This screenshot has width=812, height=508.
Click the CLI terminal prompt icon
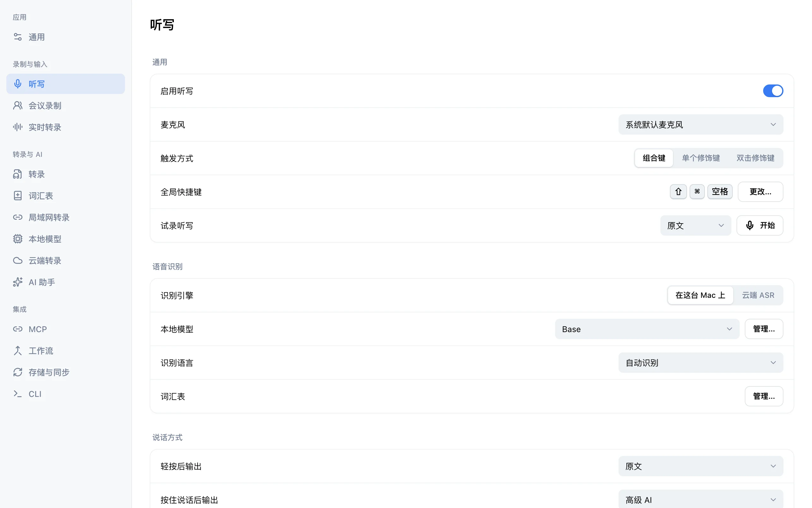click(x=17, y=393)
